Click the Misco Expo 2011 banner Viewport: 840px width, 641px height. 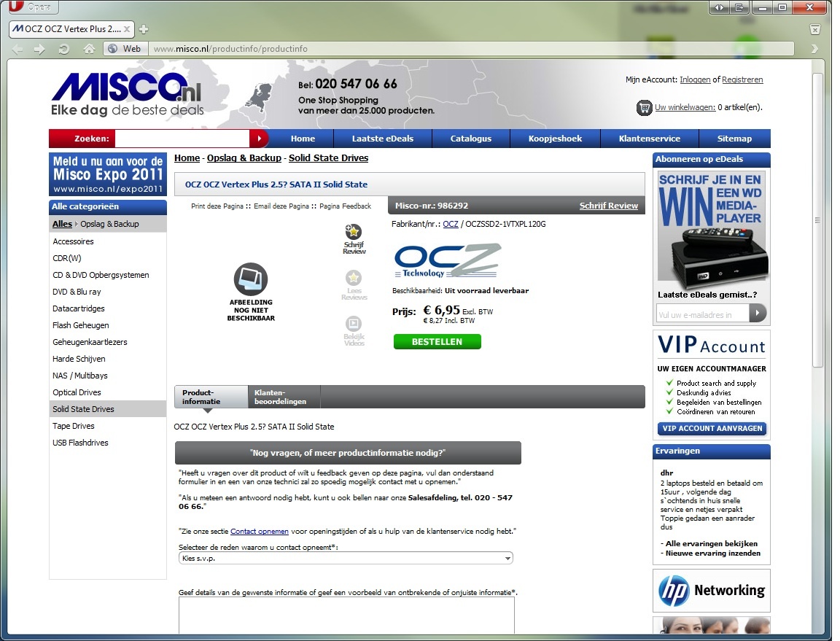point(108,174)
